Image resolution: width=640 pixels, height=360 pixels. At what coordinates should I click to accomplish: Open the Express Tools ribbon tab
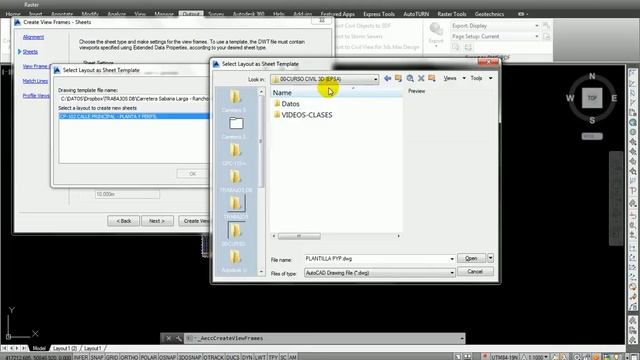click(379, 14)
